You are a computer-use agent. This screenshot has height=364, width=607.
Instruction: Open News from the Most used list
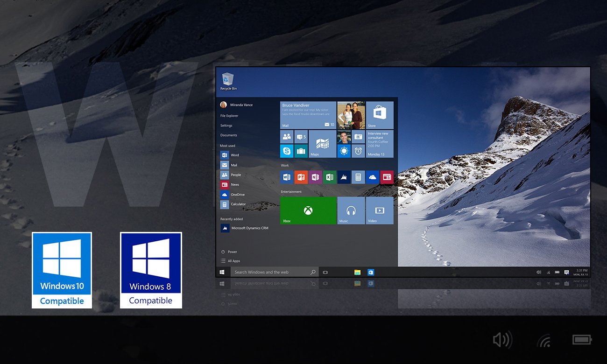pos(230,184)
